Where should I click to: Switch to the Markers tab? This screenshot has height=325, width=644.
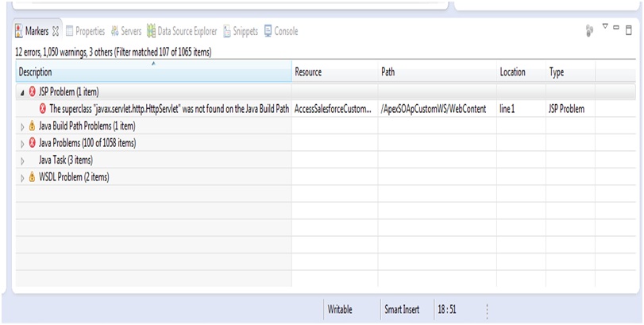tap(37, 31)
